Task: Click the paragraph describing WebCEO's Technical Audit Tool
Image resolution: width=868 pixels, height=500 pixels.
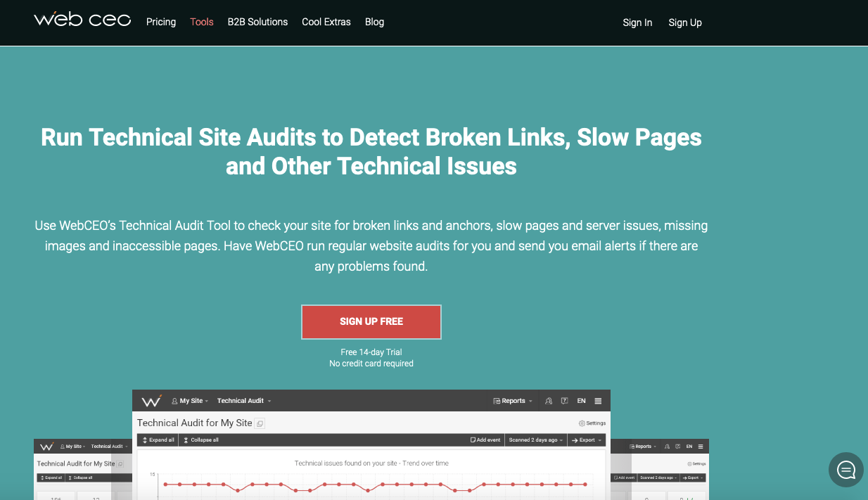Action: pos(371,246)
